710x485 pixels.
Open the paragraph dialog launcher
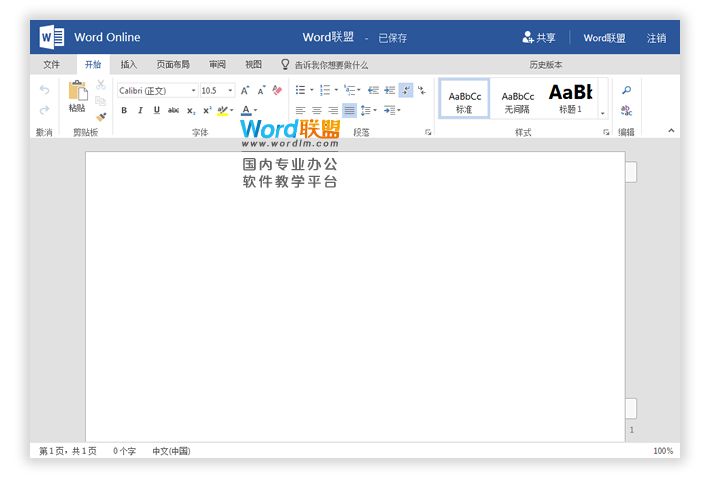tap(428, 132)
